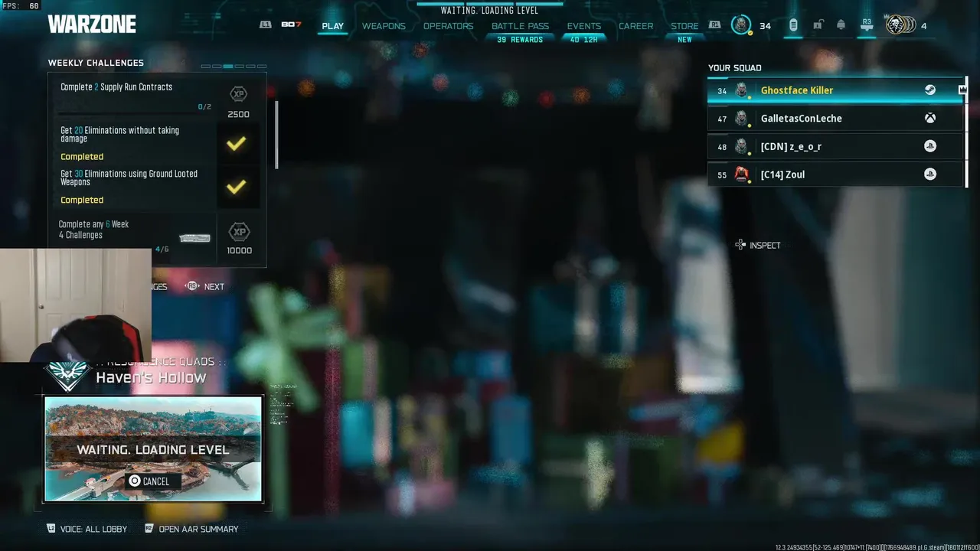The width and height of the screenshot is (980, 551).
Task: Open the party members avatar stack
Action: coord(900,25)
